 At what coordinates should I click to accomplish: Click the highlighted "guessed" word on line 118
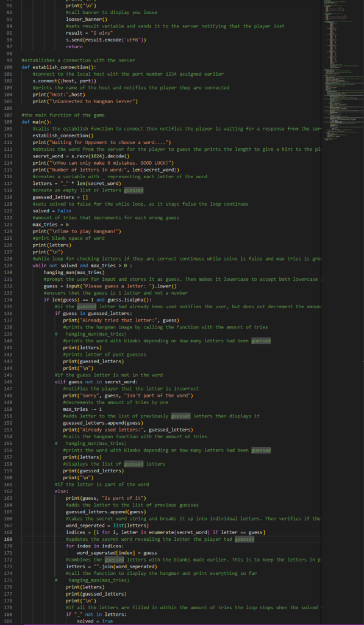click(x=134, y=190)
